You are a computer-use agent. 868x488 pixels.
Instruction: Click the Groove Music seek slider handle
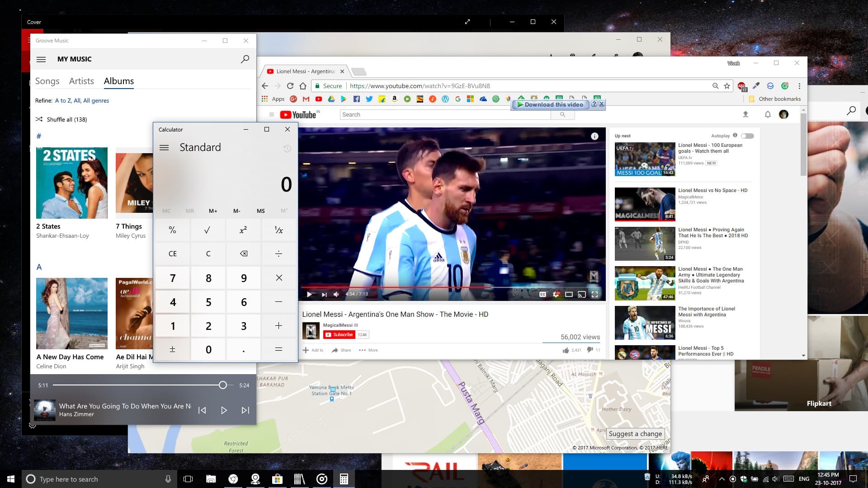coord(223,385)
